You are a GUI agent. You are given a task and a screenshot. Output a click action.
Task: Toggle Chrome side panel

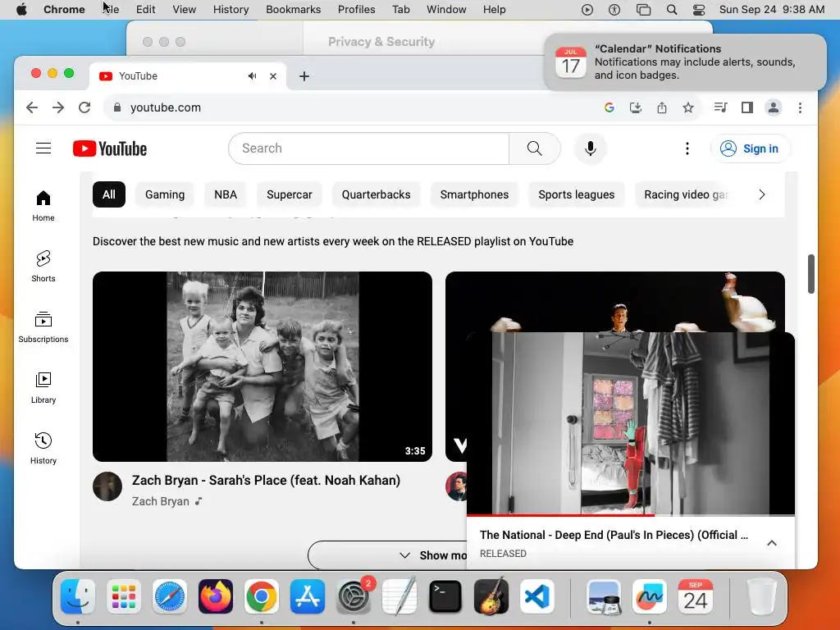tap(747, 107)
